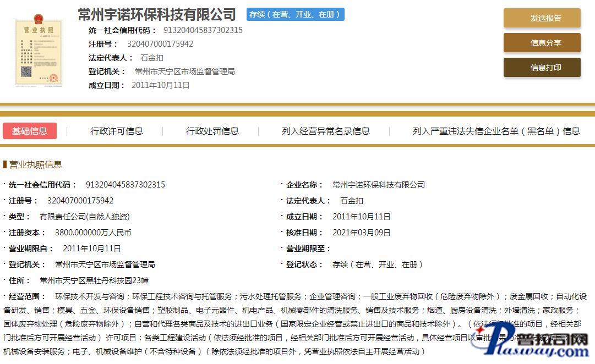This screenshot has width=595, height=364.
Task: Go to the 列入经营异常名录信息 tab
Action: click(325, 131)
